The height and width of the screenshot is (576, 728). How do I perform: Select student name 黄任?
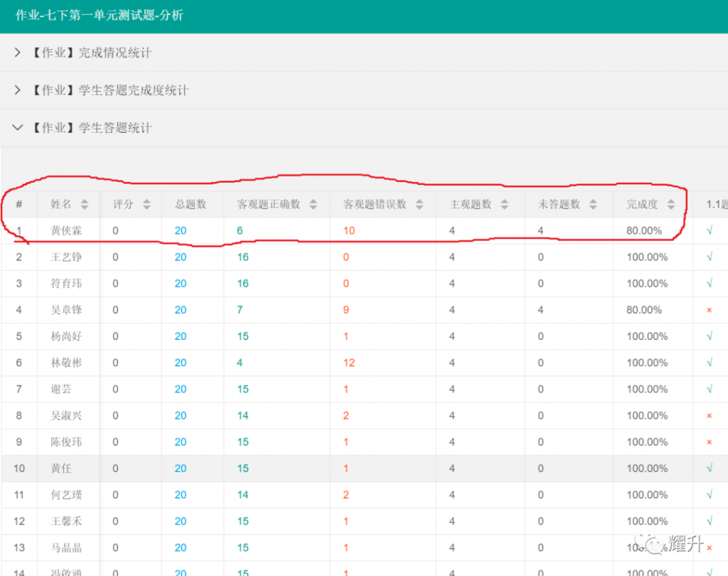coord(61,469)
